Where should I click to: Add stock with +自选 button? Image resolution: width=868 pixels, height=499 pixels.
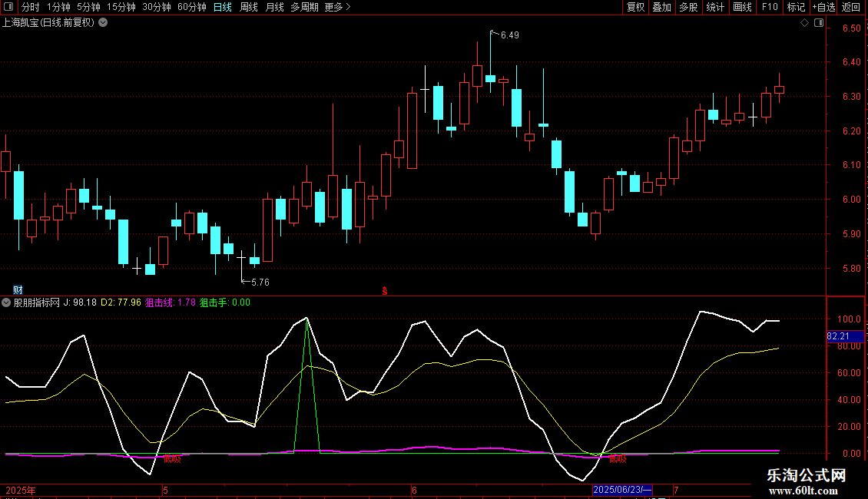tap(823, 7)
